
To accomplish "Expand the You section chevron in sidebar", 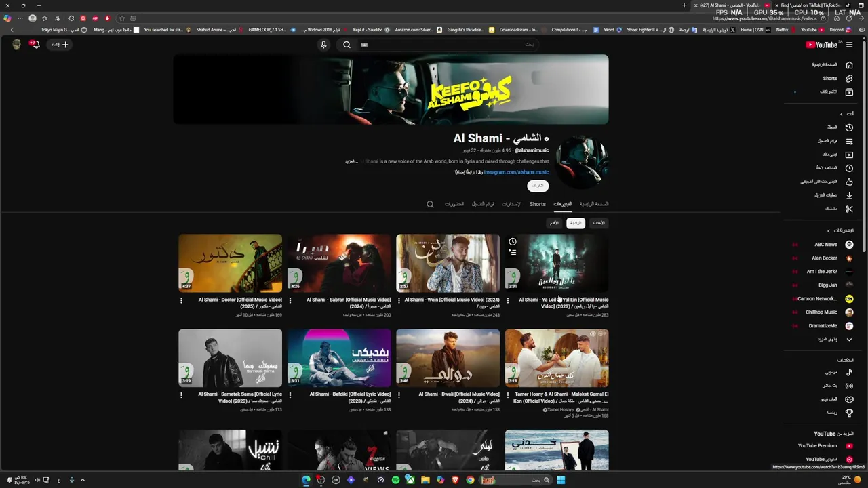I will pos(842,114).
